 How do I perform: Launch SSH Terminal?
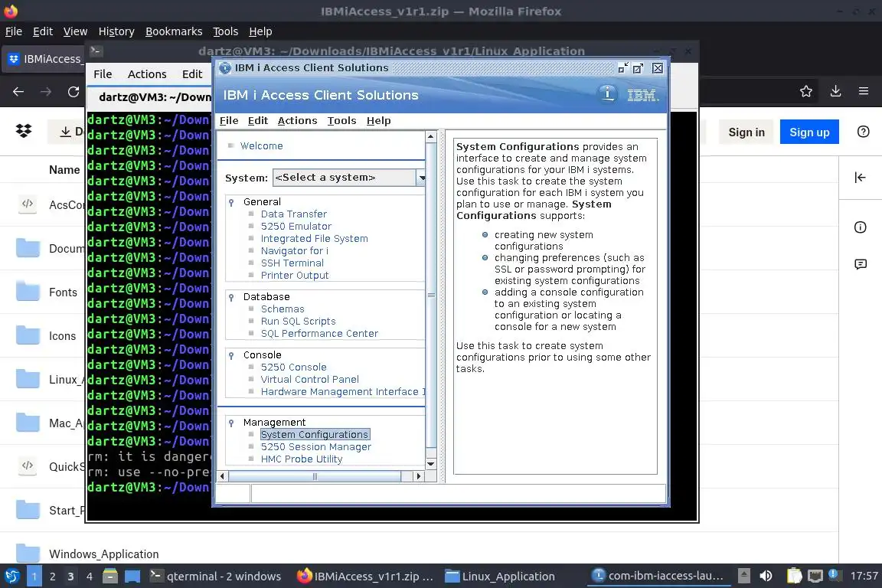coord(292,263)
